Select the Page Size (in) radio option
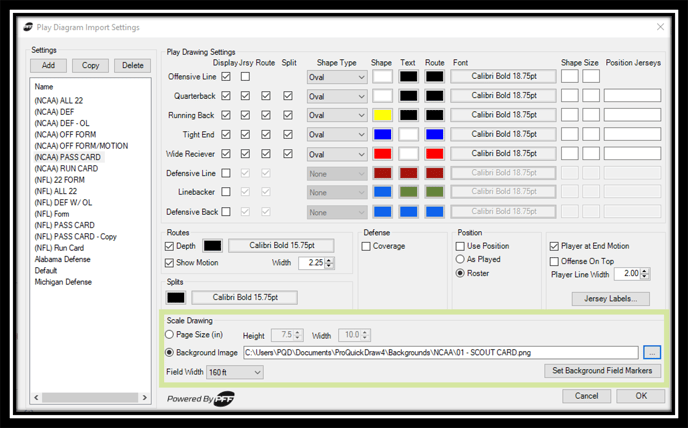 (169, 334)
